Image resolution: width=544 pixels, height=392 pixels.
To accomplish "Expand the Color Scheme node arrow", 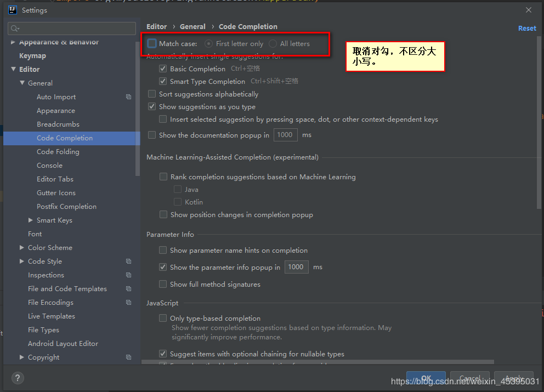I will (21, 247).
